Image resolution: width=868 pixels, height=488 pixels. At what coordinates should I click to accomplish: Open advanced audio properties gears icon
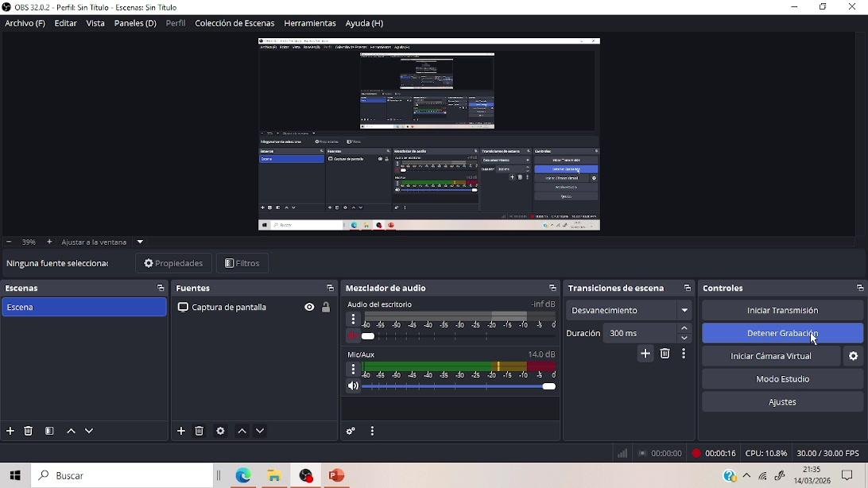pyautogui.click(x=351, y=432)
